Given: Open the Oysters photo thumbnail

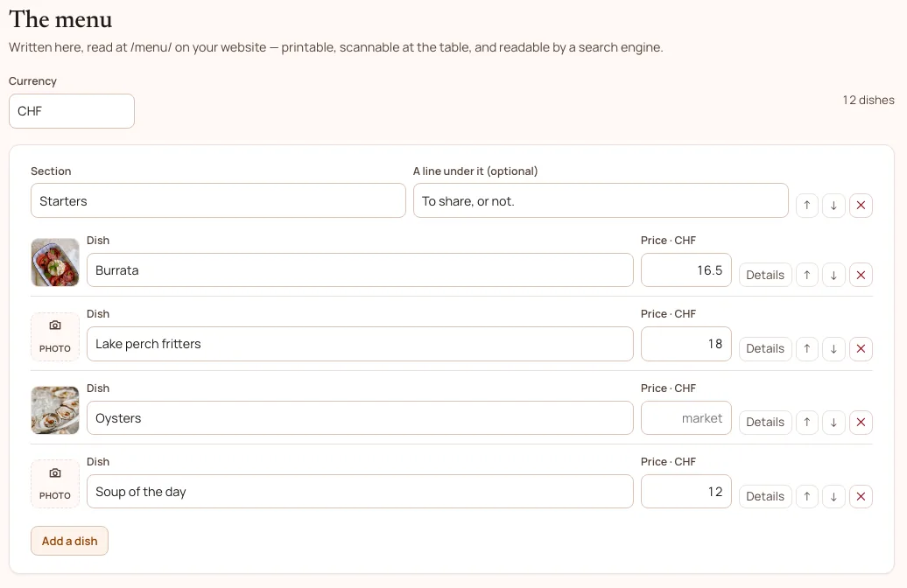Looking at the screenshot, I should (x=55, y=410).
